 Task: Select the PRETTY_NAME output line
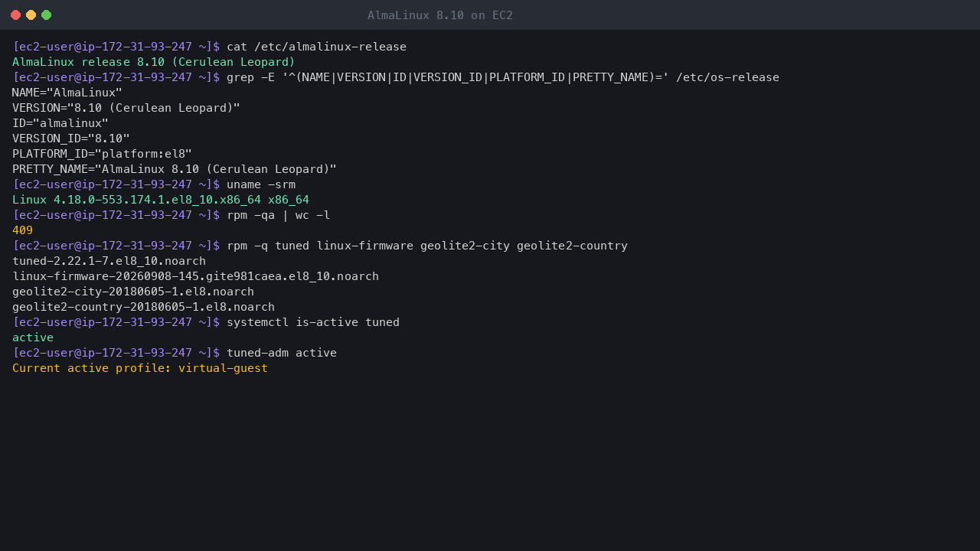click(x=175, y=169)
